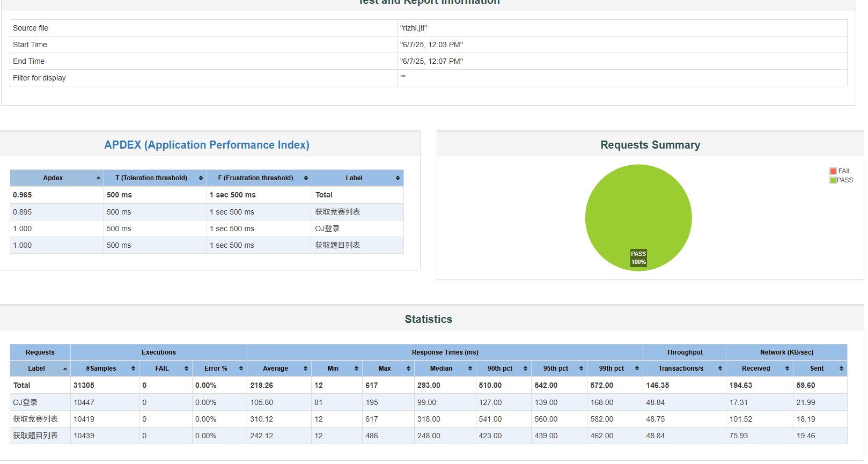Viewport: 868px width, 464px height.
Task: Sort by T (Toleration threshold) column
Action: point(155,178)
